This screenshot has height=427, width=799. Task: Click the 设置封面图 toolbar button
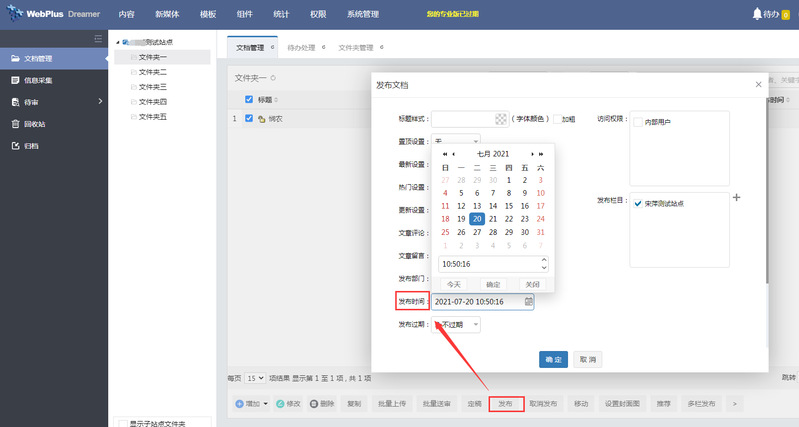click(622, 404)
